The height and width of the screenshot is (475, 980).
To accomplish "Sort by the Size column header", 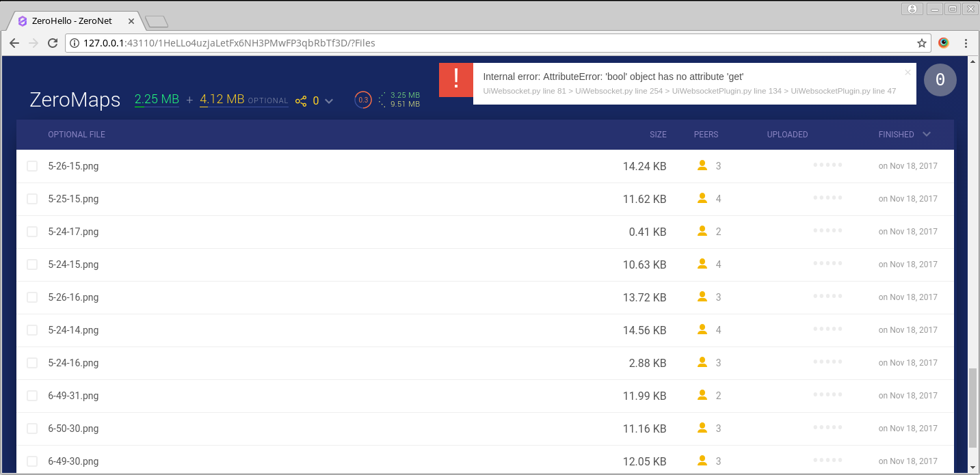I will point(658,135).
